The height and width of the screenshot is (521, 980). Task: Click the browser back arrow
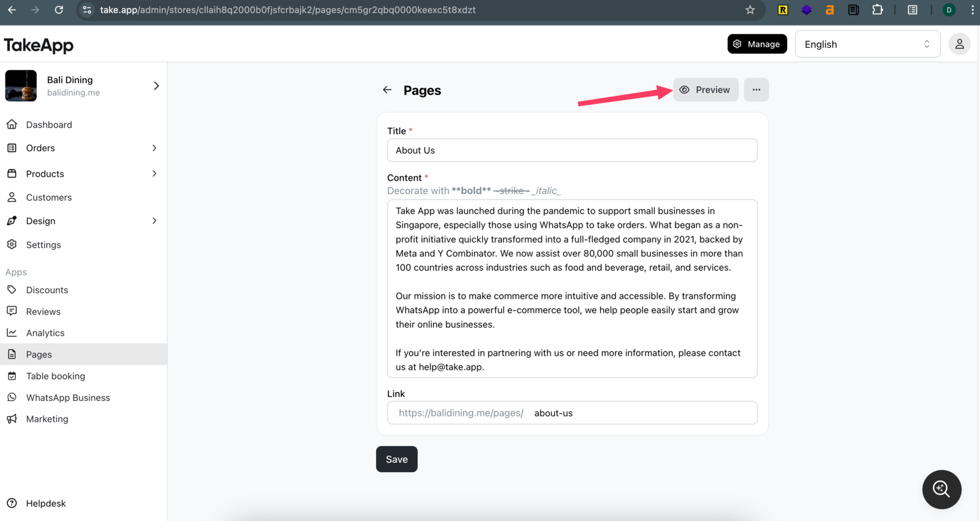(12, 10)
